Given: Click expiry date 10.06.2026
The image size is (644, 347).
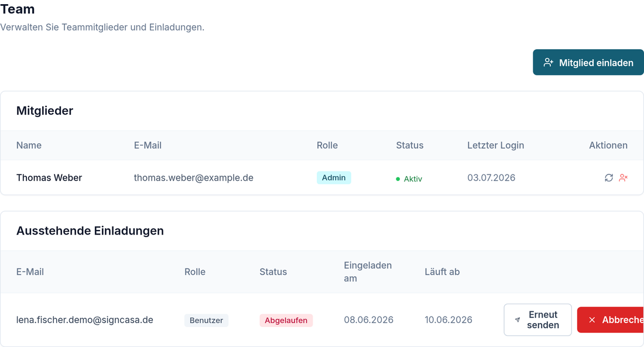Looking at the screenshot, I should [448, 320].
